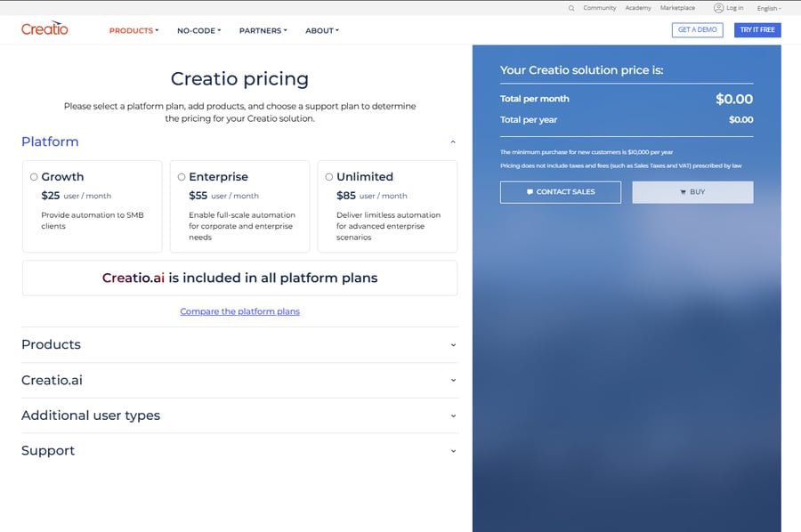This screenshot has width=801, height=532.
Task: Click the Creatio logo
Action: [44, 28]
